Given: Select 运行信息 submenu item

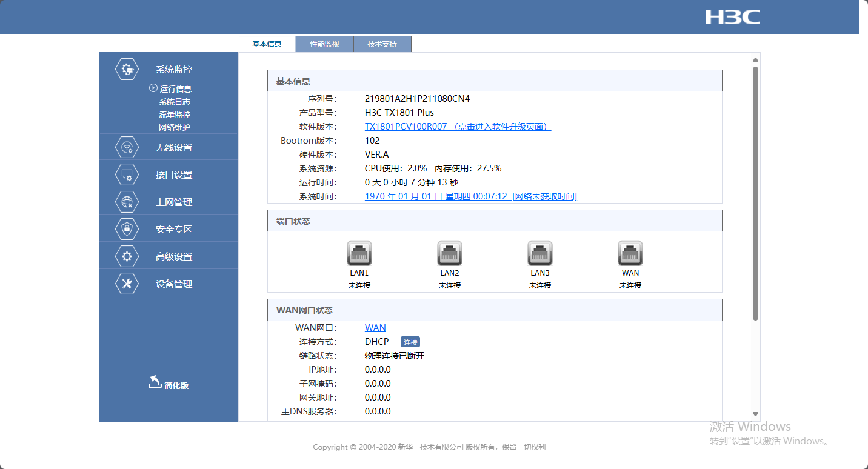Looking at the screenshot, I should [176, 89].
